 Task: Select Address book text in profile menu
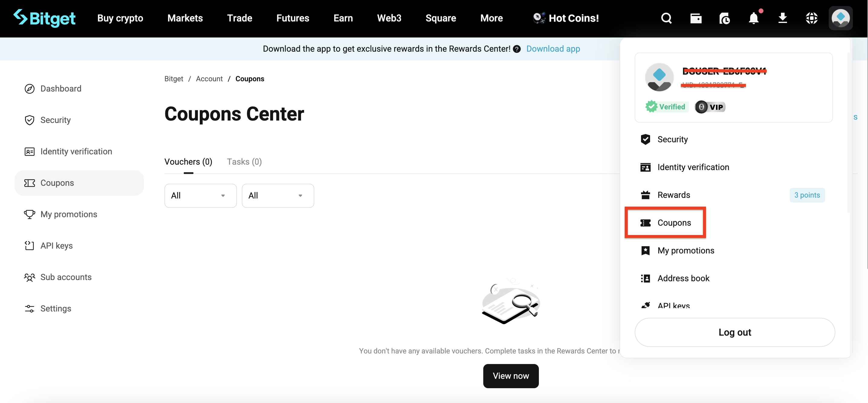(x=683, y=279)
